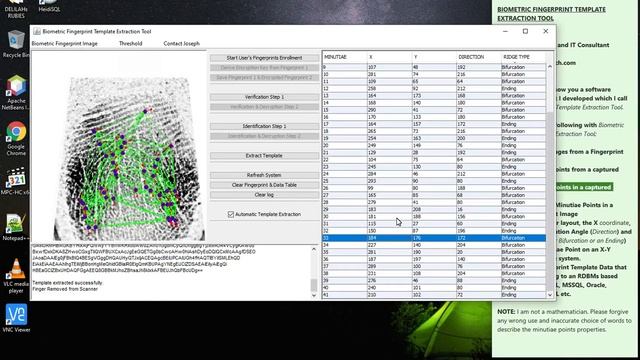Click the log area scroll up arrow
Screen dimensions: 640x360
(x=314, y=249)
